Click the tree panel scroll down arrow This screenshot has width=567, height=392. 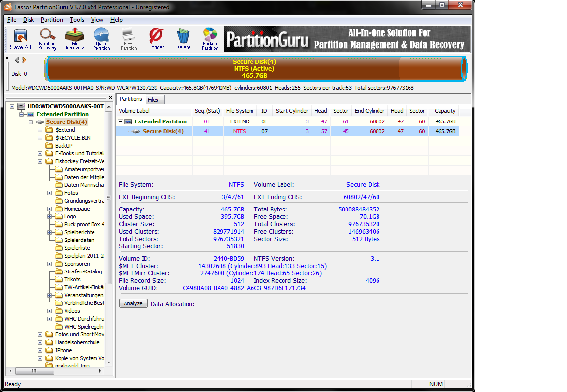point(109,363)
